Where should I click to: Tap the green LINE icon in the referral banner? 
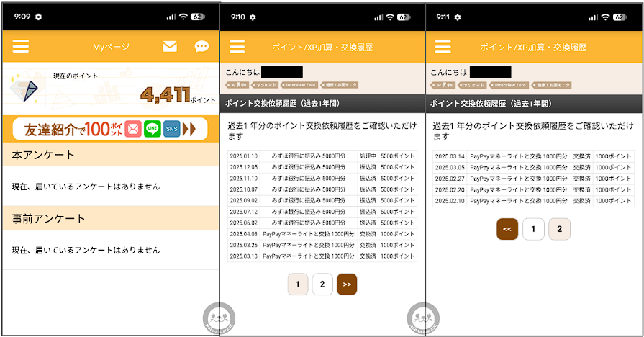coord(152,129)
